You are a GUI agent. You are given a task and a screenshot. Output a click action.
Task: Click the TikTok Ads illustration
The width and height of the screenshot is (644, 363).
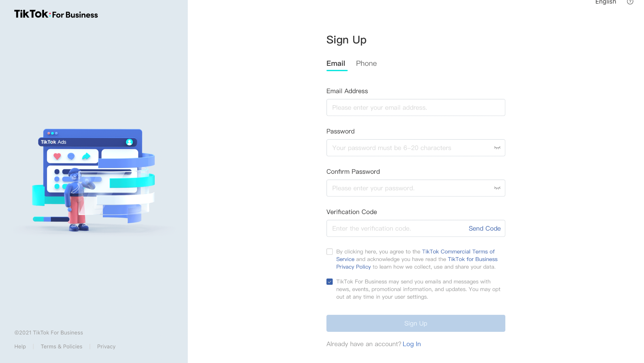[93, 180]
